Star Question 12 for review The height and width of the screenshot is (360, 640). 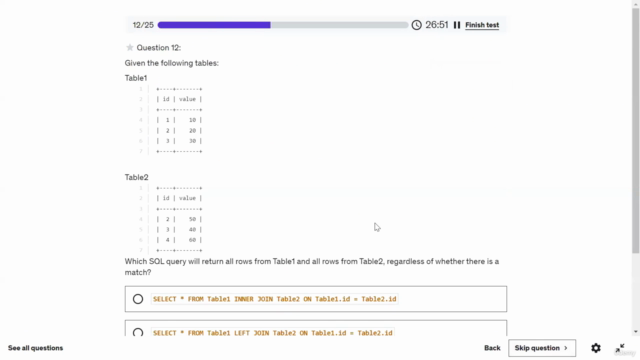[x=130, y=48]
